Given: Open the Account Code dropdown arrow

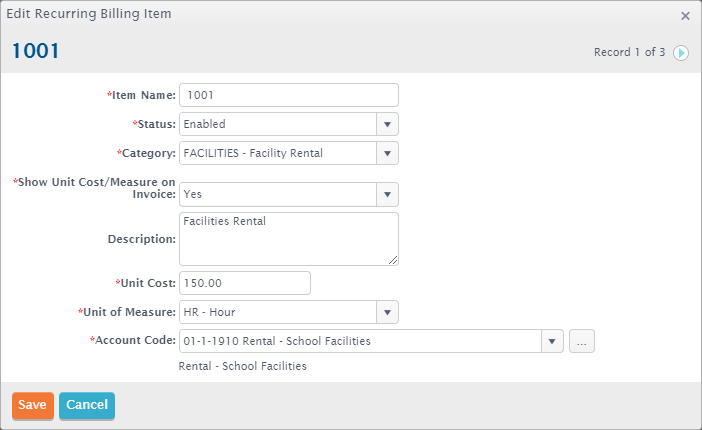Looking at the screenshot, I should (552, 341).
